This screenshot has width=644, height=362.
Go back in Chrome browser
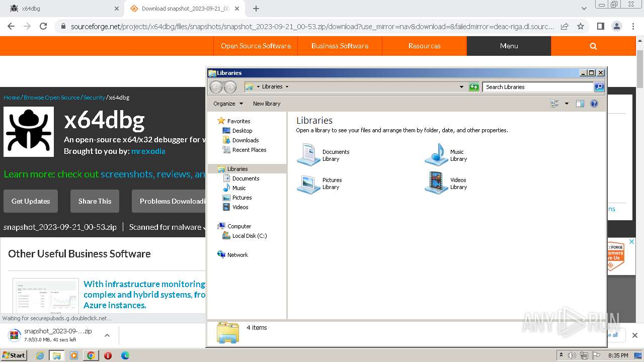tap(11, 26)
